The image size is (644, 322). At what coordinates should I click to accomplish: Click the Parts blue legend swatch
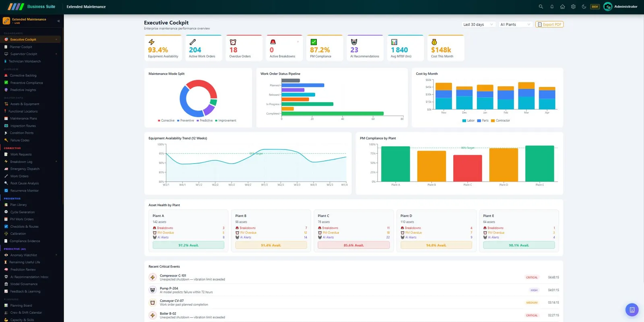point(479,121)
